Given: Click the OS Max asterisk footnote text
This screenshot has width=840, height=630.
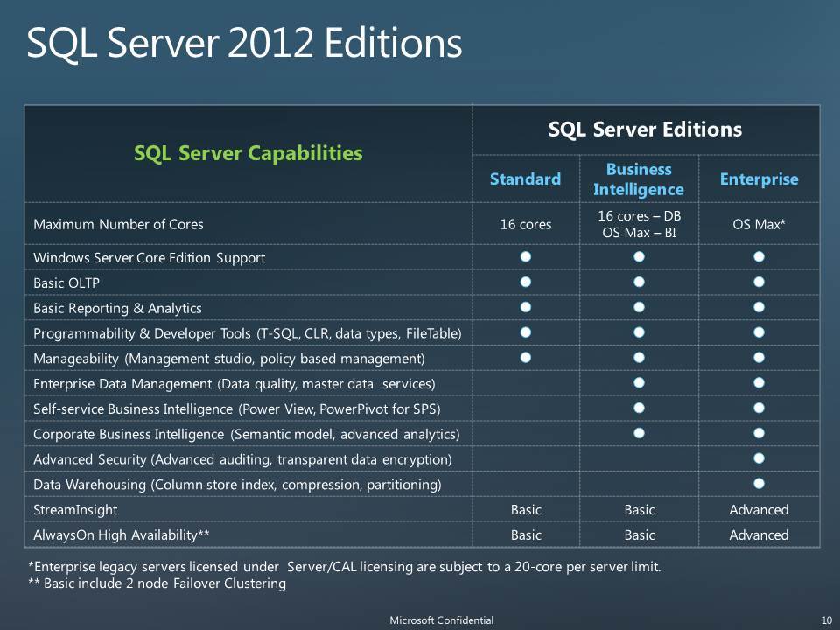Looking at the screenshot, I should click(x=346, y=567).
